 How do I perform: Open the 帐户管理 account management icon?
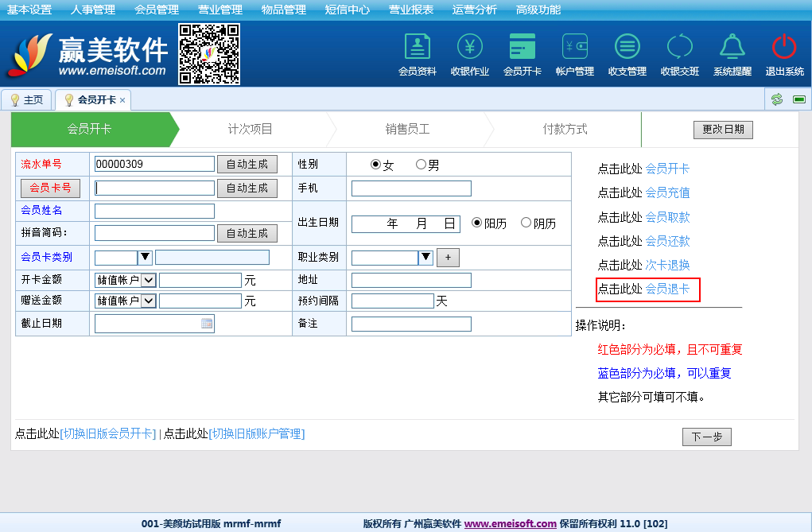[574, 48]
